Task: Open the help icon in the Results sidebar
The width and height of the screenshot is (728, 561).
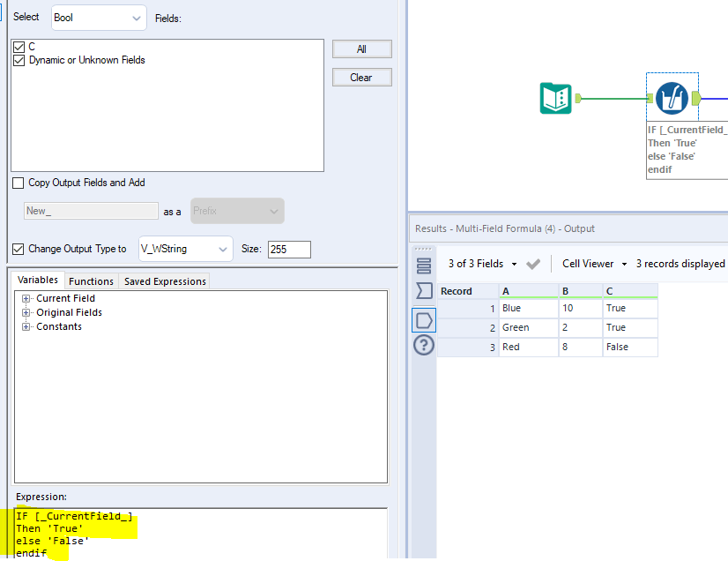Action: (x=424, y=346)
